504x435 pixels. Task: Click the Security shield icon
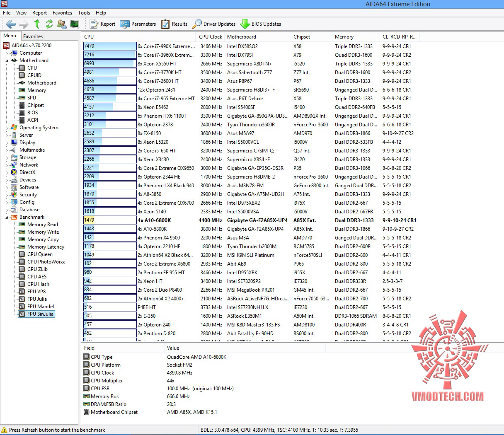[14, 195]
